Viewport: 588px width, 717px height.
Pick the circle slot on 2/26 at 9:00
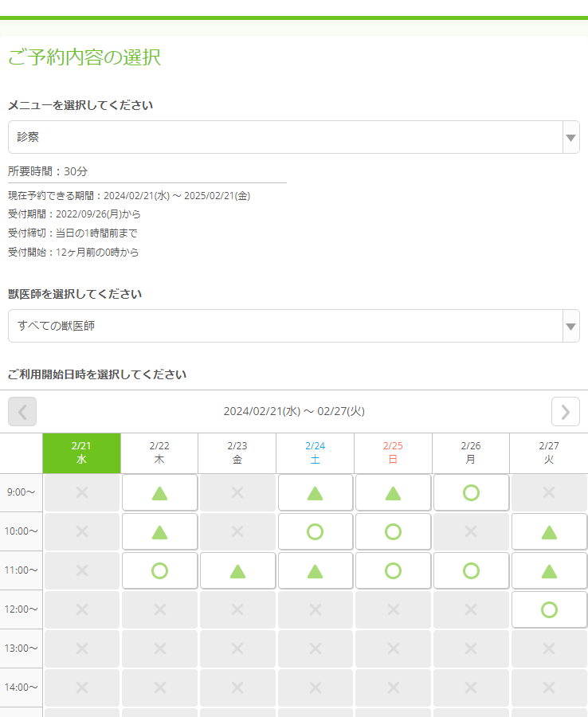click(x=471, y=492)
